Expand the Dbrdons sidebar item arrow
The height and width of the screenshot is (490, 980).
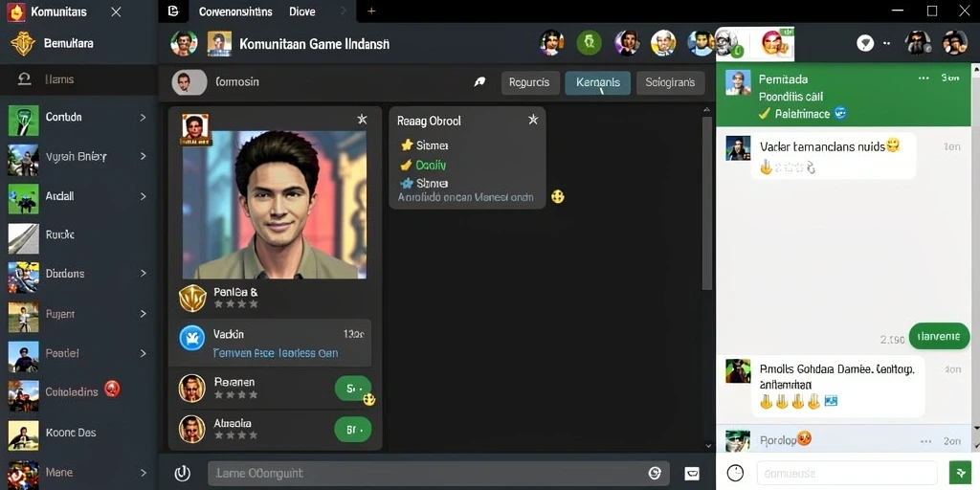click(x=143, y=273)
